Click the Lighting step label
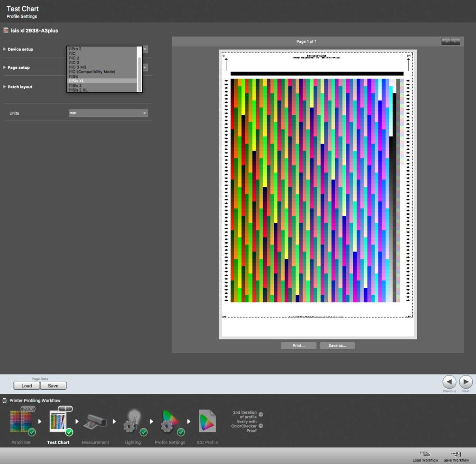 [132, 443]
